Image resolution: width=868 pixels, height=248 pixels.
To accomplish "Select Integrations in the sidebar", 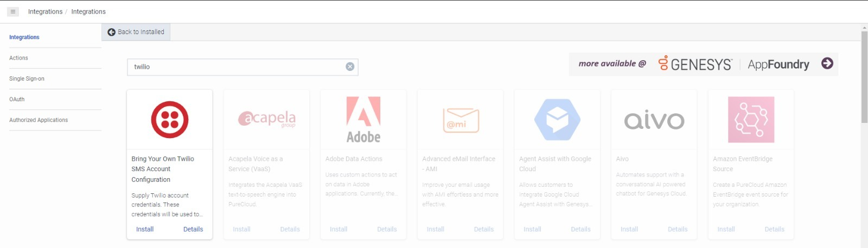I will point(24,37).
